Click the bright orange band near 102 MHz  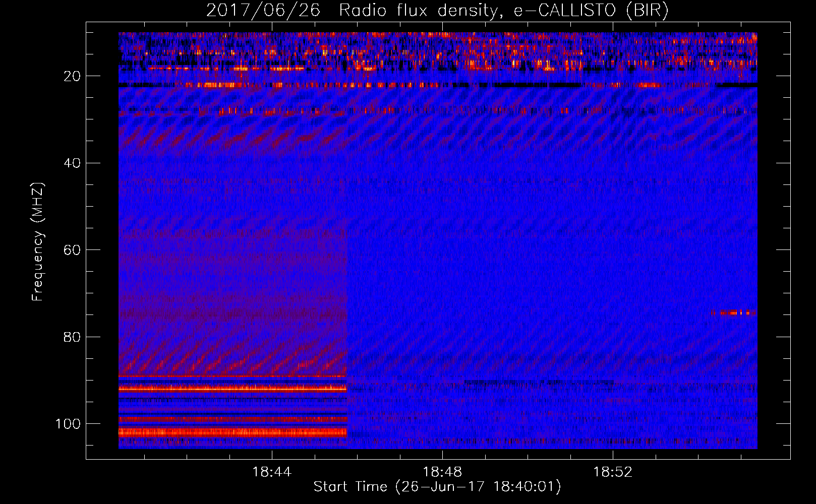tap(232, 432)
